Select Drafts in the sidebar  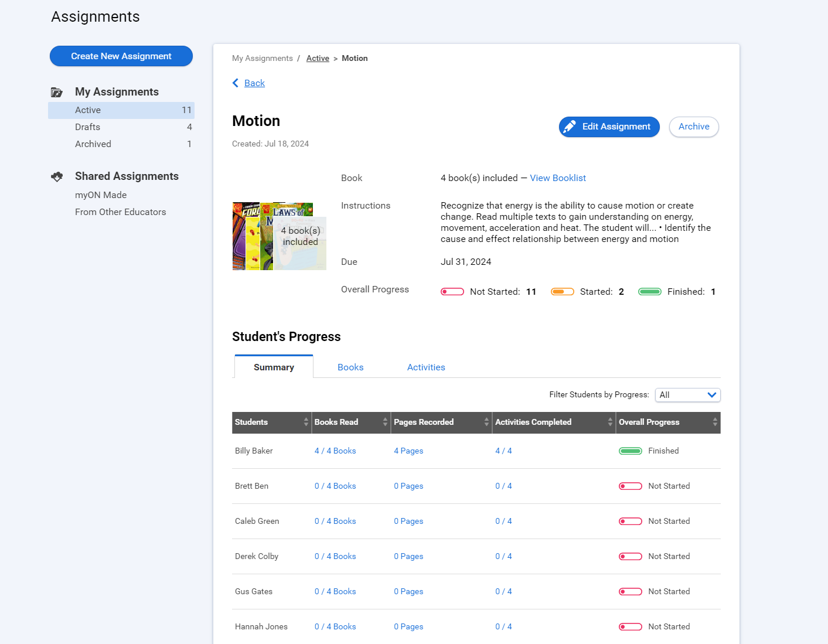pos(87,127)
